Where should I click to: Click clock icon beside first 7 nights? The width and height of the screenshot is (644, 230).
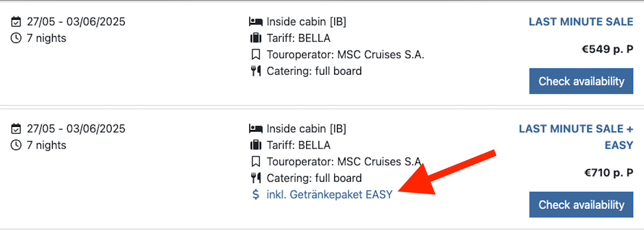pyautogui.click(x=16, y=38)
